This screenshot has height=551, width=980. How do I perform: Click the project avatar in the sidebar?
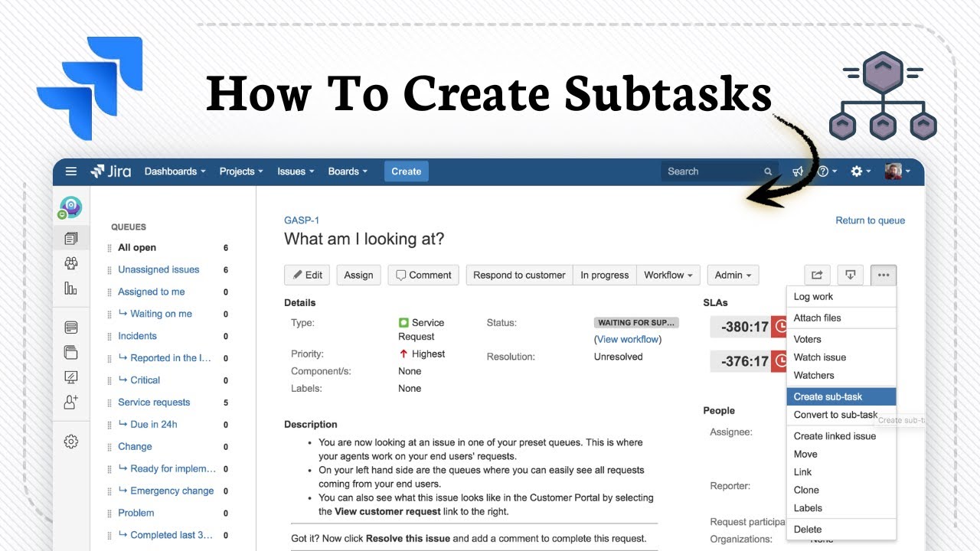click(x=70, y=207)
